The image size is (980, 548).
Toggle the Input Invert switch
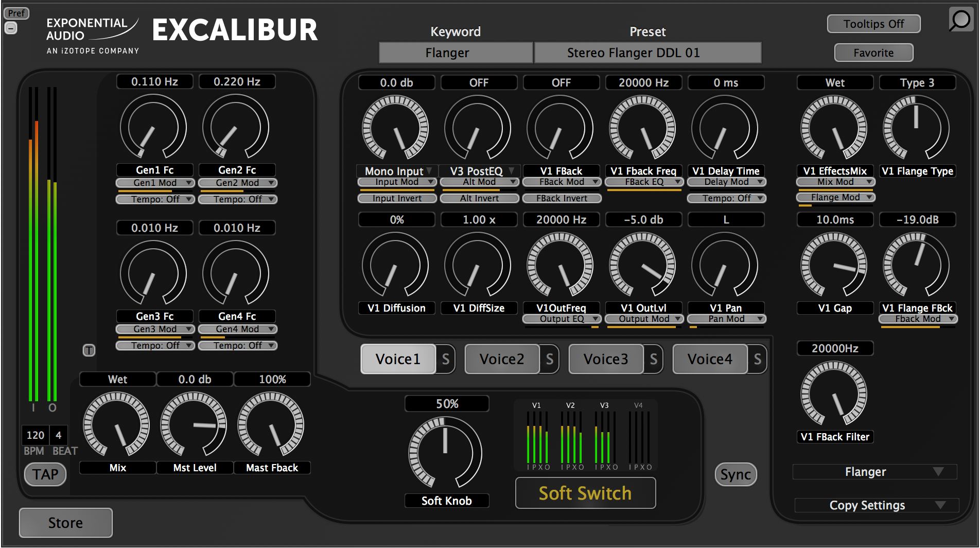pyautogui.click(x=397, y=198)
